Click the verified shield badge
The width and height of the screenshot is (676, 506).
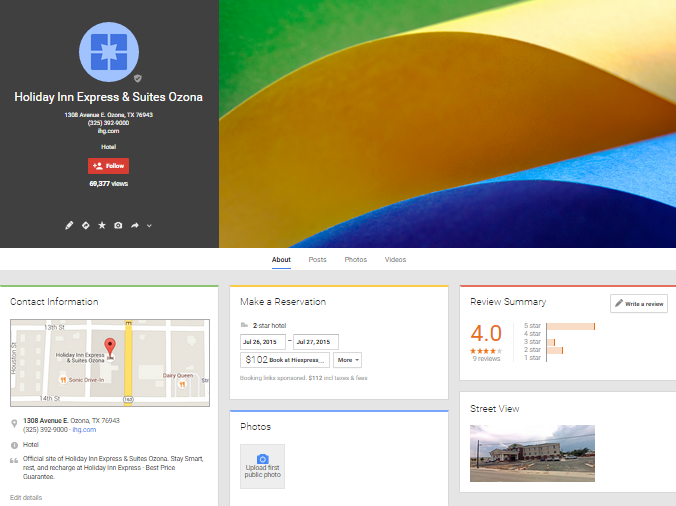138,78
